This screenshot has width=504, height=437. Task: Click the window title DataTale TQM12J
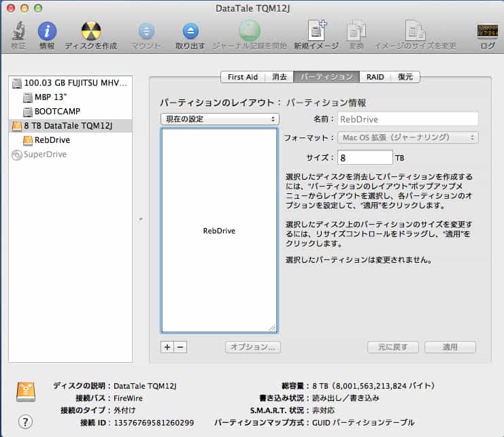click(252, 8)
